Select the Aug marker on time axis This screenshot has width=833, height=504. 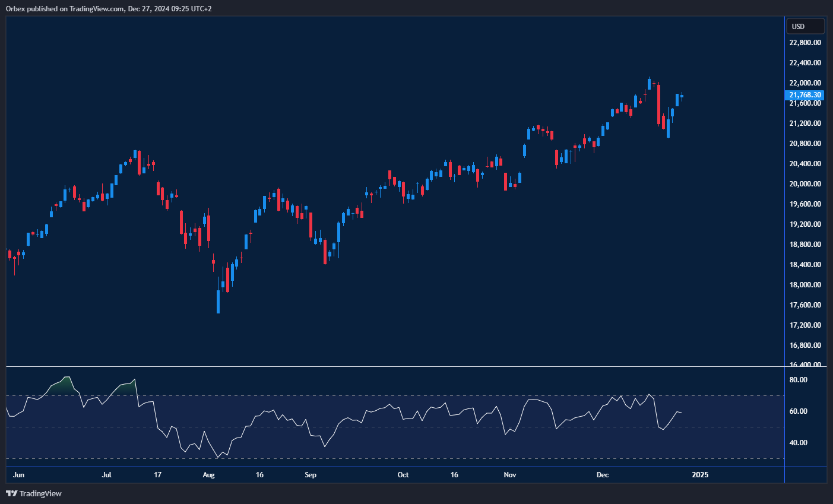[208, 475]
